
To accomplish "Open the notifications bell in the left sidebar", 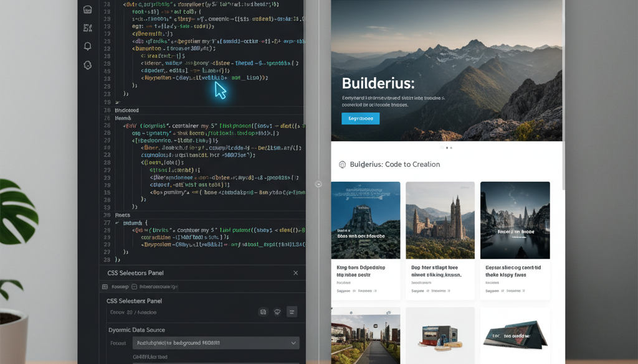I will (x=87, y=46).
